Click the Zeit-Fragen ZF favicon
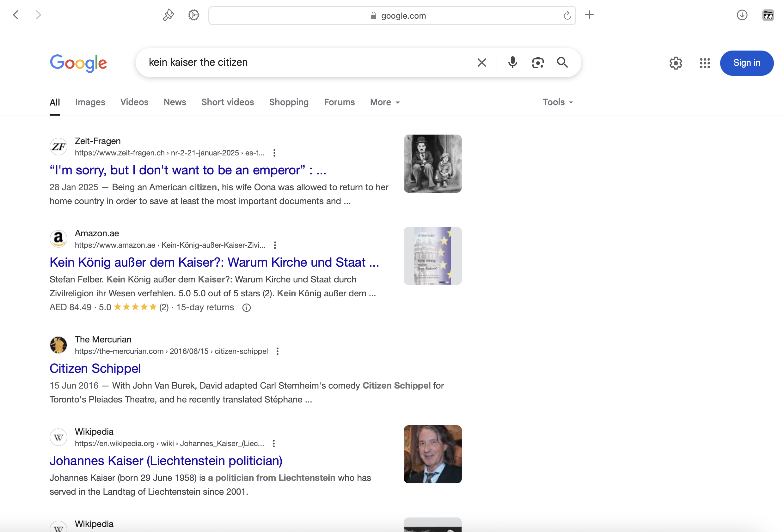The height and width of the screenshot is (532, 784). point(58,146)
